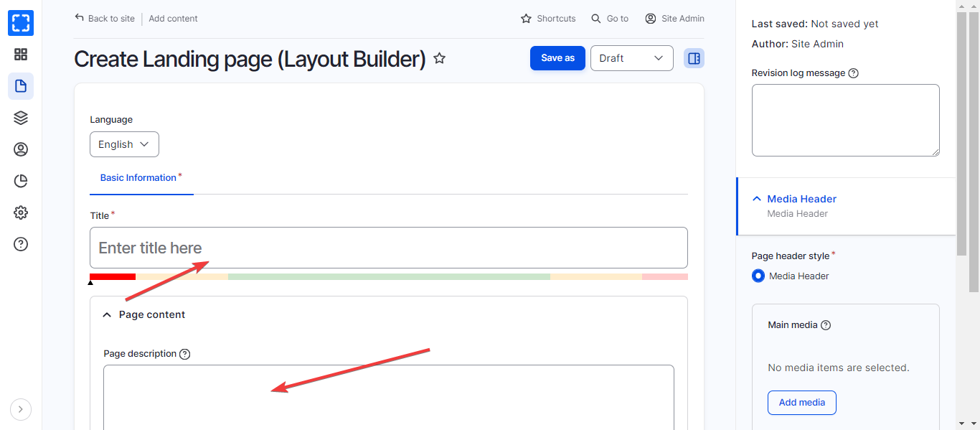Open the Content page icon in sidebar
The width and height of the screenshot is (980, 430).
click(x=21, y=86)
